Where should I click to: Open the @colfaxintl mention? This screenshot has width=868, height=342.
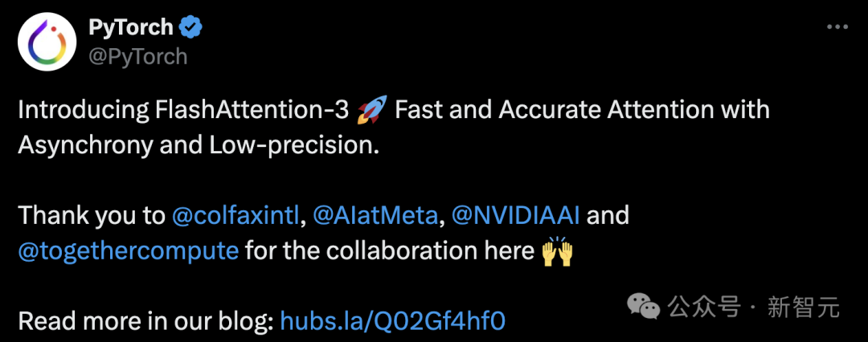[x=235, y=216]
